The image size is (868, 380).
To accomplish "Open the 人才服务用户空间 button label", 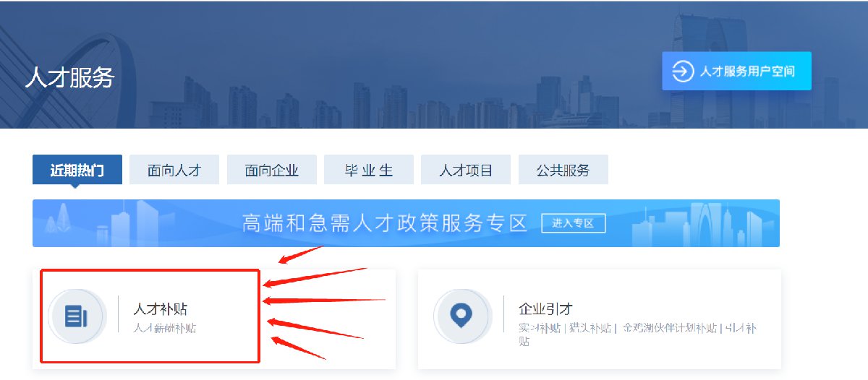I will [747, 72].
